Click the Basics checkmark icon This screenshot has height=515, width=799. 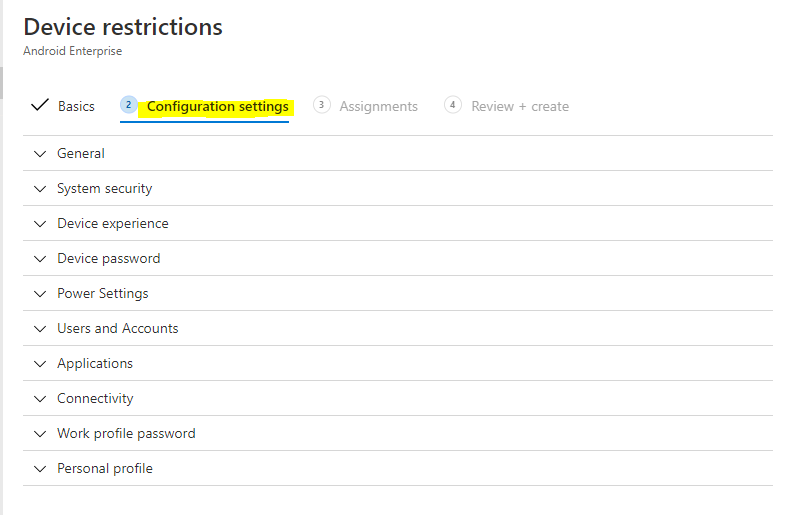(x=40, y=105)
